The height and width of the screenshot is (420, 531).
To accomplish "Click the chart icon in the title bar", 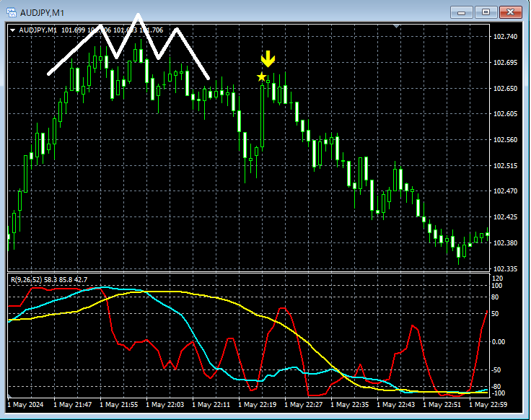I will (x=12, y=12).
